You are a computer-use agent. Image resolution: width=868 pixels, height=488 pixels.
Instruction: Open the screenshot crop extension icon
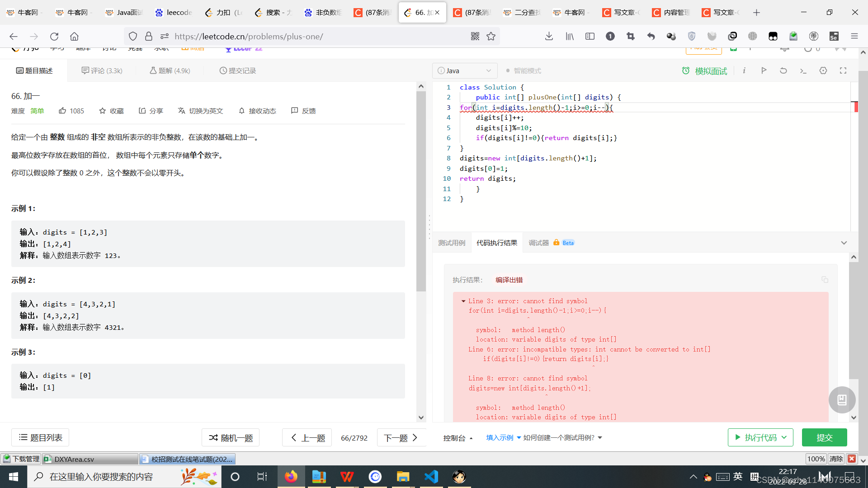[631, 37]
